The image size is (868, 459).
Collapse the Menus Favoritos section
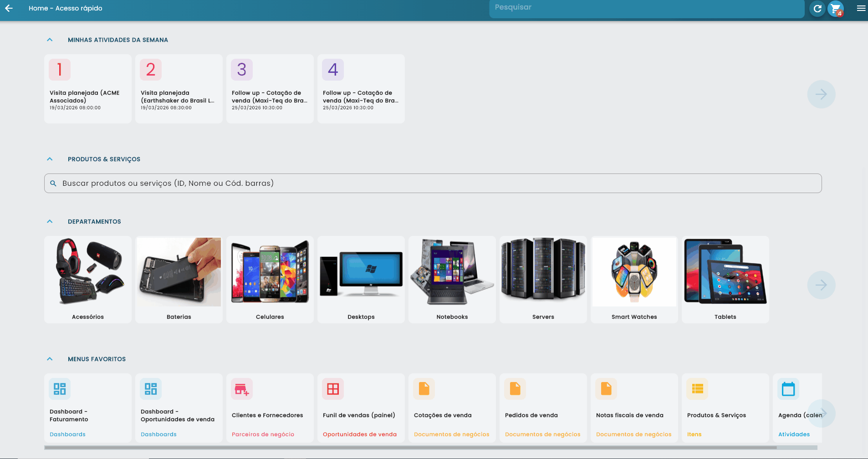click(50, 359)
